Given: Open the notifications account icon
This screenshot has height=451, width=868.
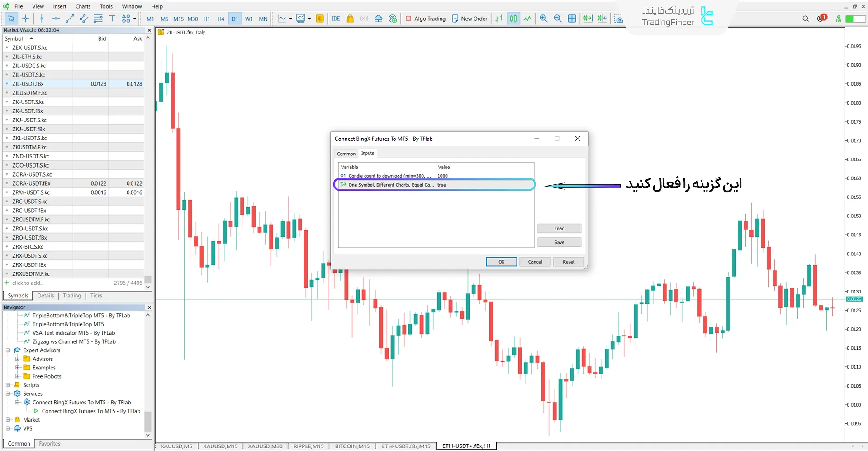Looking at the screenshot, I should click(x=821, y=18).
